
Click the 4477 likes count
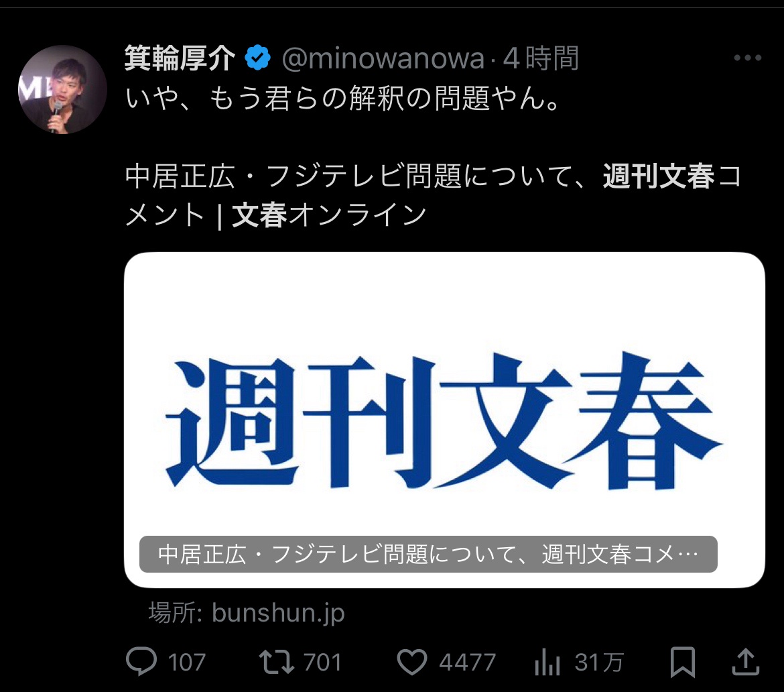(x=468, y=662)
